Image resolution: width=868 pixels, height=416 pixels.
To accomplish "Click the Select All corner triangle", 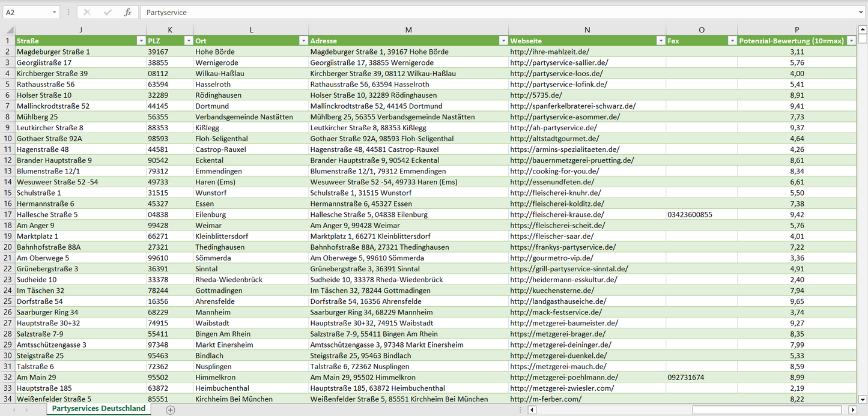I will (x=9, y=30).
